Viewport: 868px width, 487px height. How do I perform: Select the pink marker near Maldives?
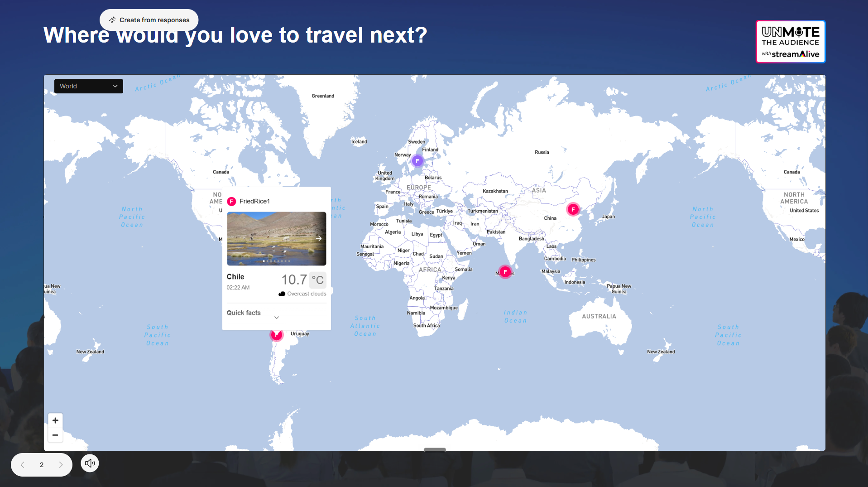click(505, 272)
